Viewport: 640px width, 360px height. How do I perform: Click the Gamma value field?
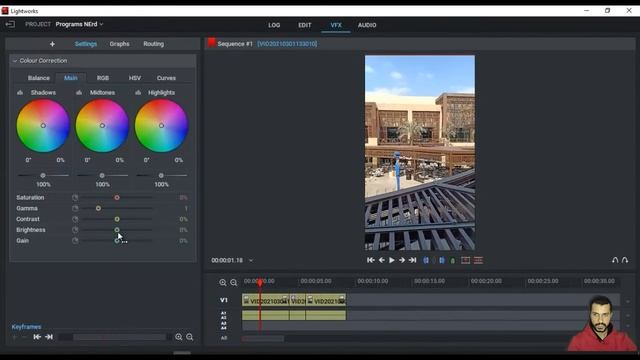click(186, 208)
